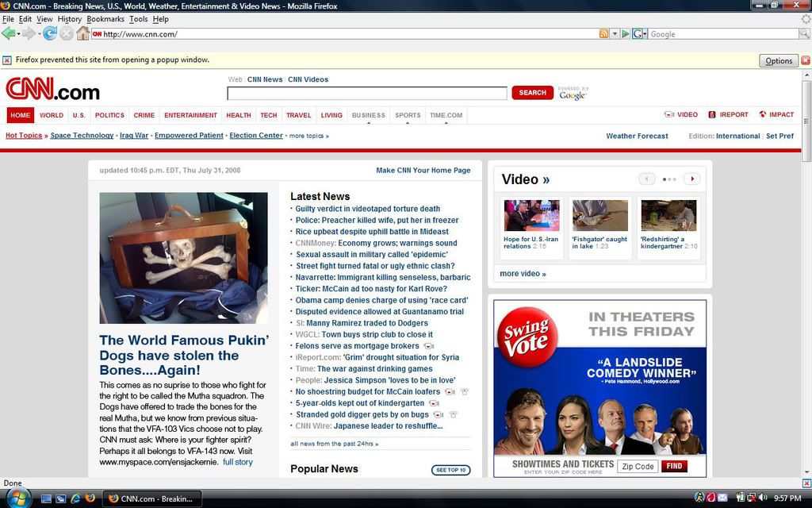812x508 pixels.
Task: Click the CNN.com Firefox taskbar button
Action: [151, 498]
